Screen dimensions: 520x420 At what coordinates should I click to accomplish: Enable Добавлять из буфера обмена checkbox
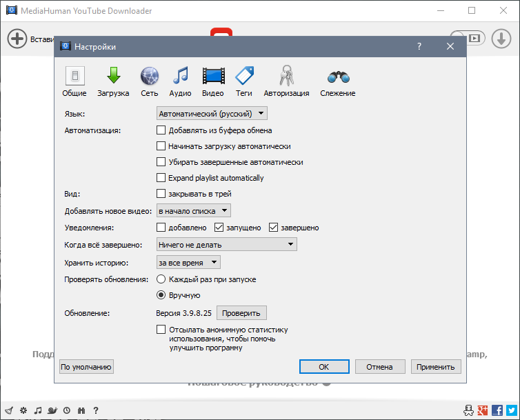point(161,130)
